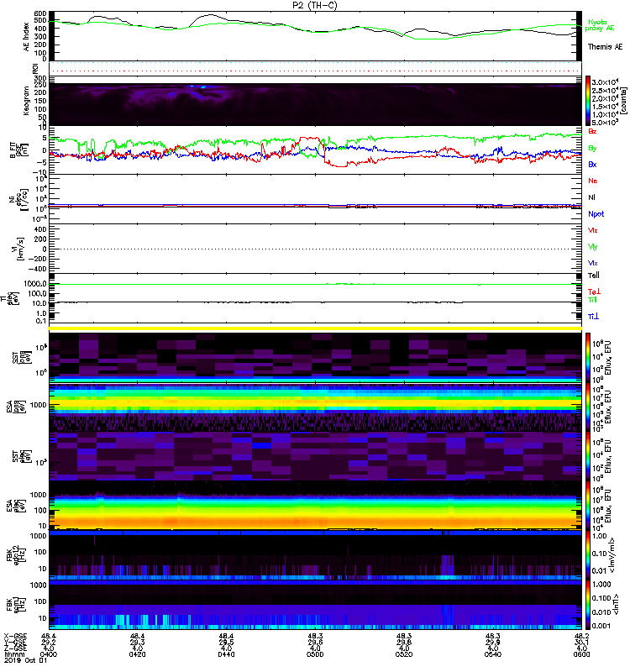
Task: Click the AE Index axis label
Action: coord(27,37)
